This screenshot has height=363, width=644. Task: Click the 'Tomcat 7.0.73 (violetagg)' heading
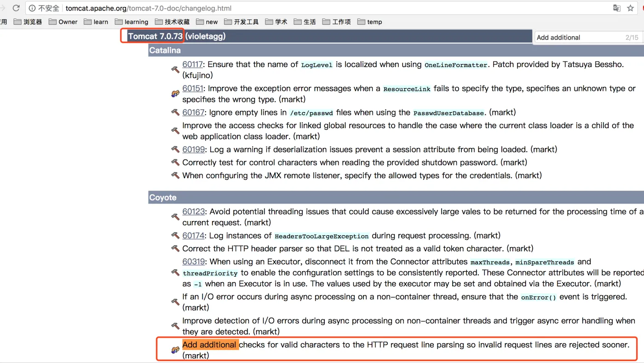click(177, 36)
